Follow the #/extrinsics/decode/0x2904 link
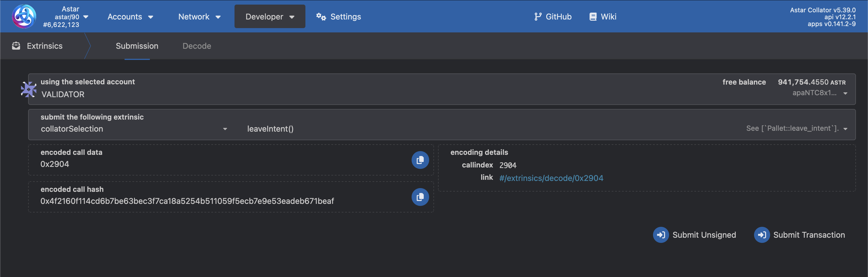868x277 pixels. [551, 178]
